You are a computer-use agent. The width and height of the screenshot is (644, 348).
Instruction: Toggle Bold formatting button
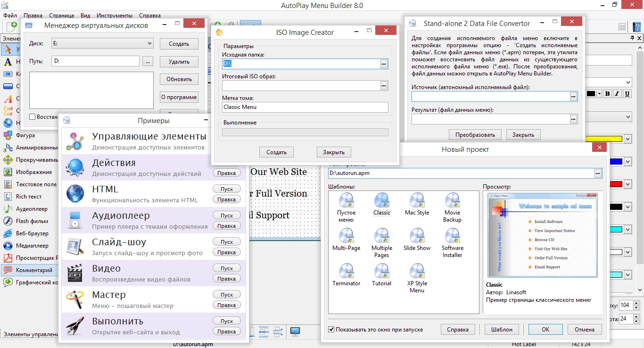[607, 93]
